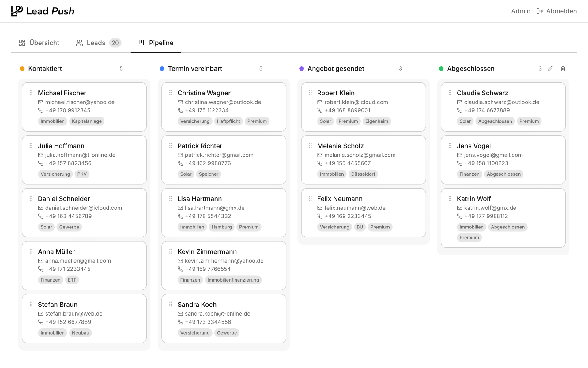The image size is (588, 368).
Task: Click drag handle on Claudia Schwarz card
Action: coord(450,92)
